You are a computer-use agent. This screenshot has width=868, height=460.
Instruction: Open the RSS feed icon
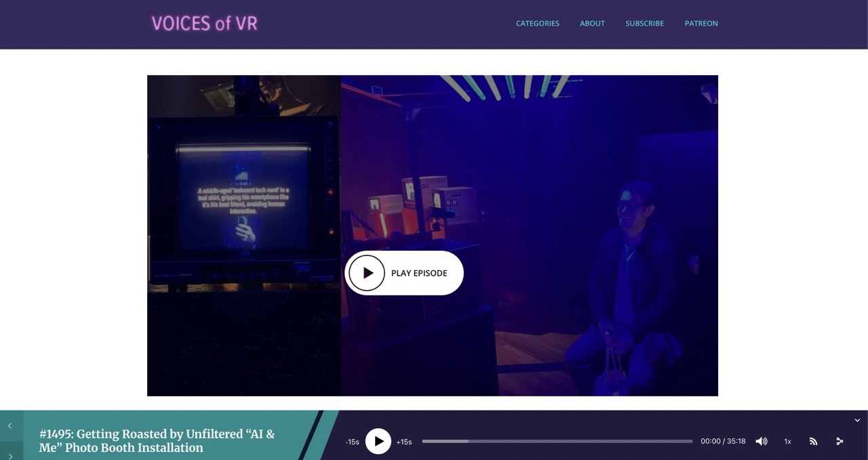[x=813, y=441]
